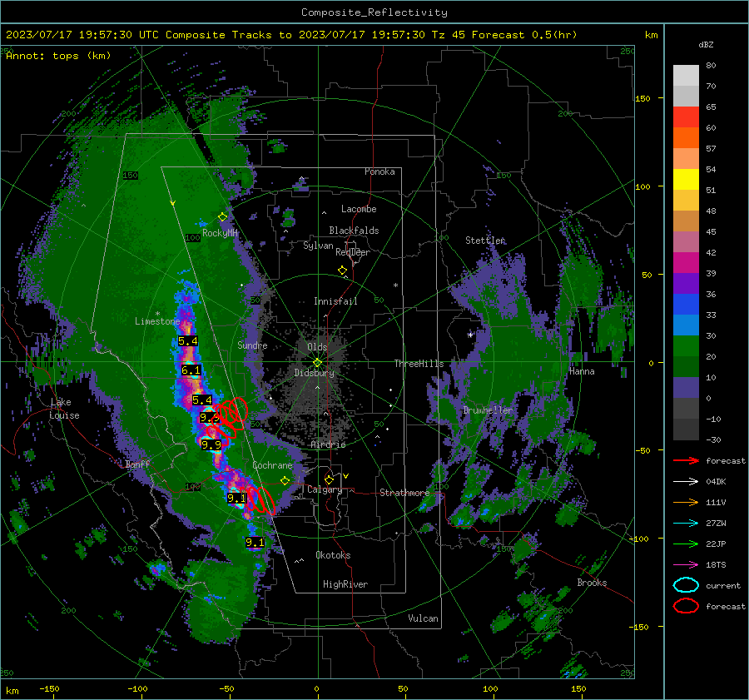Select the Drumheller town label
The height and width of the screenshot is (700, 749).
pos(488,410)
